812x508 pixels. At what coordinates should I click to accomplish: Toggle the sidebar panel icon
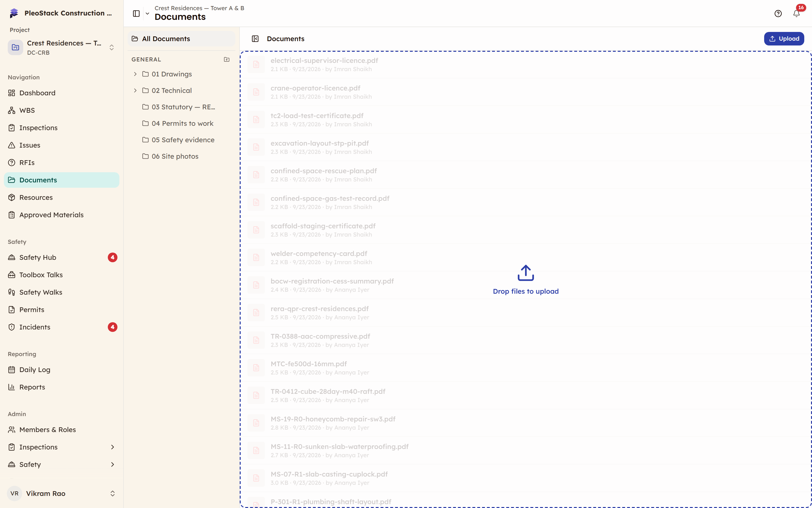point(136,14)
